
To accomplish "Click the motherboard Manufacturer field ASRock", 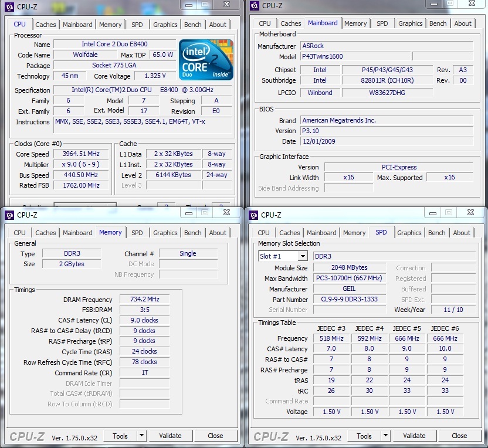I will (387, 46).
